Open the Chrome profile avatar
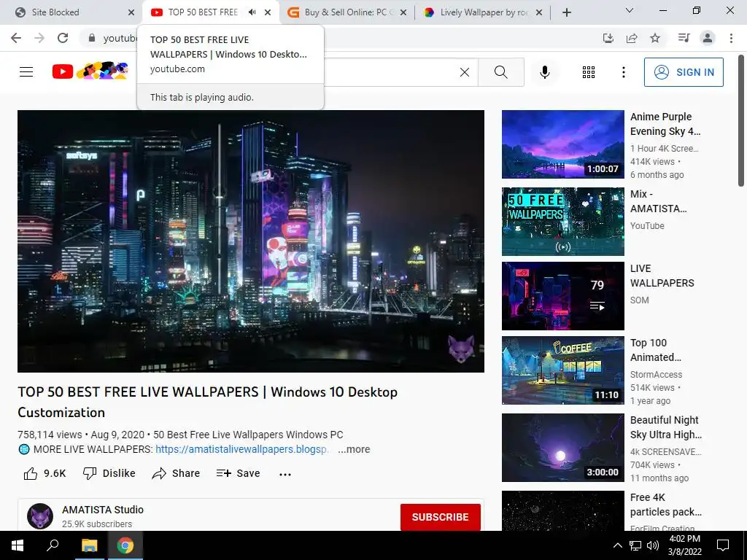This screenshot has height=560, width=747. (708, 38)
